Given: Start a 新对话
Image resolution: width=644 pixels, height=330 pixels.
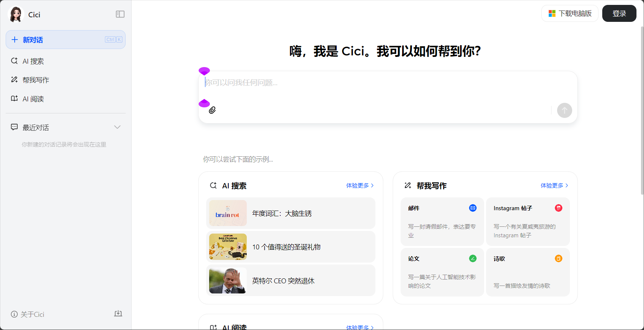Looking at the screenshot, I should [65, 40].
